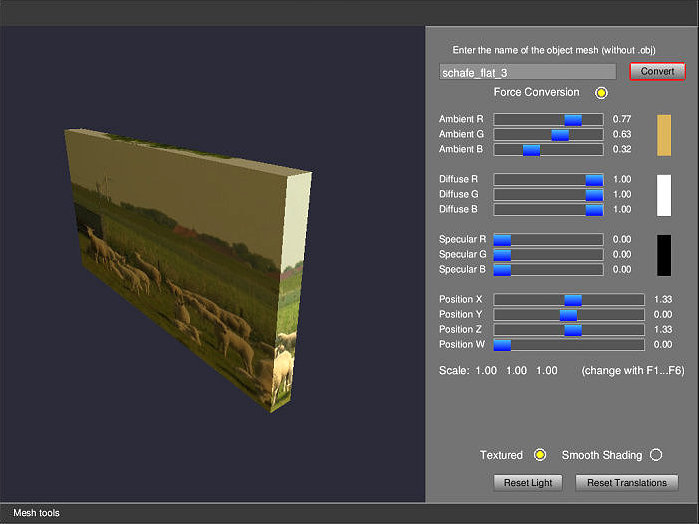Click the Ambient R value 0.77
The height and width of the screenshot is (524, 699).
pos(622,119)
